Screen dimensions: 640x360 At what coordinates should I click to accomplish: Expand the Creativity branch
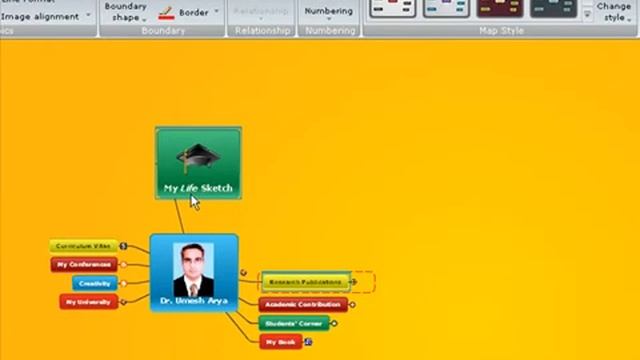[x=123, y=283]
